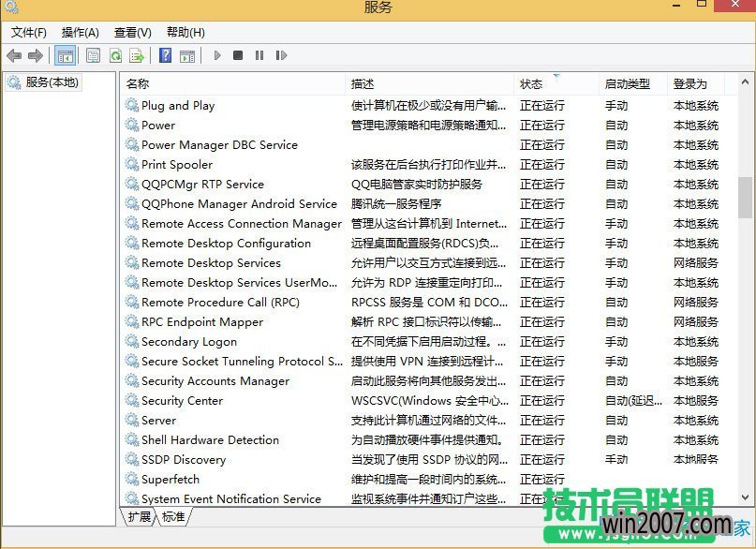Click the gear icon of Security Center
The image size is (756, 549).
click(132, 400)
